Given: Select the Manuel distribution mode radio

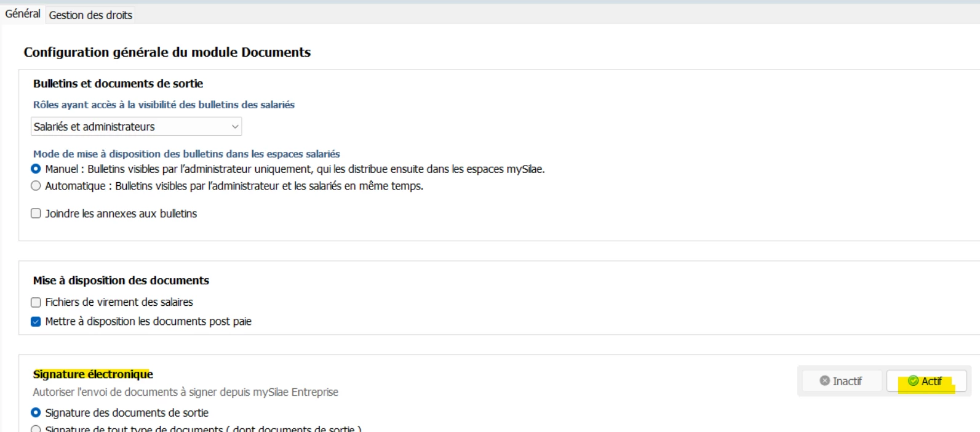Looking at the screenshot, I should pyautogui.click(x=36, y=169).
